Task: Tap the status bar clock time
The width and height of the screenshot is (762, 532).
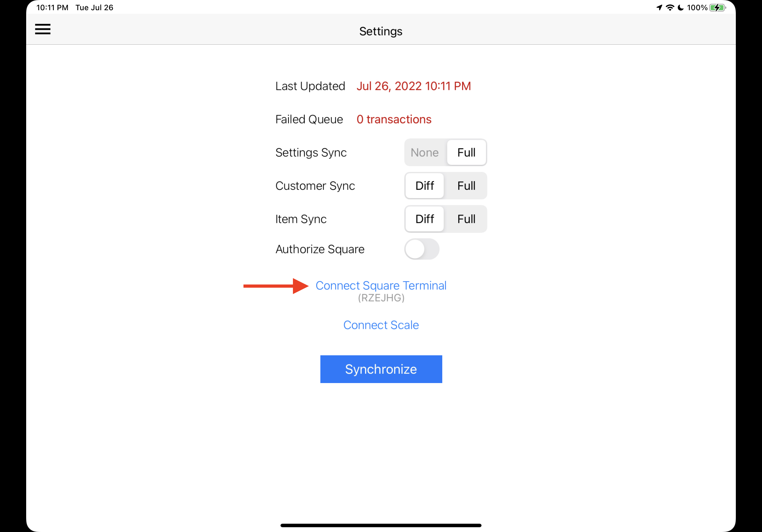Action: (52, 8)
